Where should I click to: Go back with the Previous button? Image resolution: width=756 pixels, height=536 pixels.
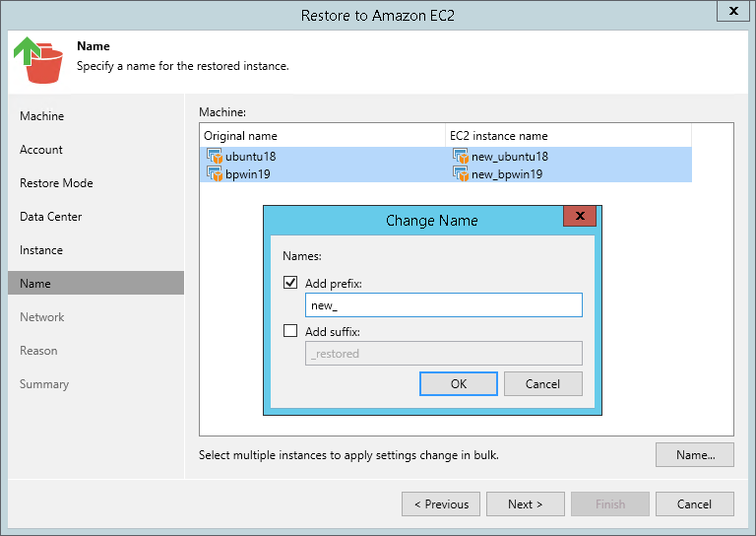(441, 503)
